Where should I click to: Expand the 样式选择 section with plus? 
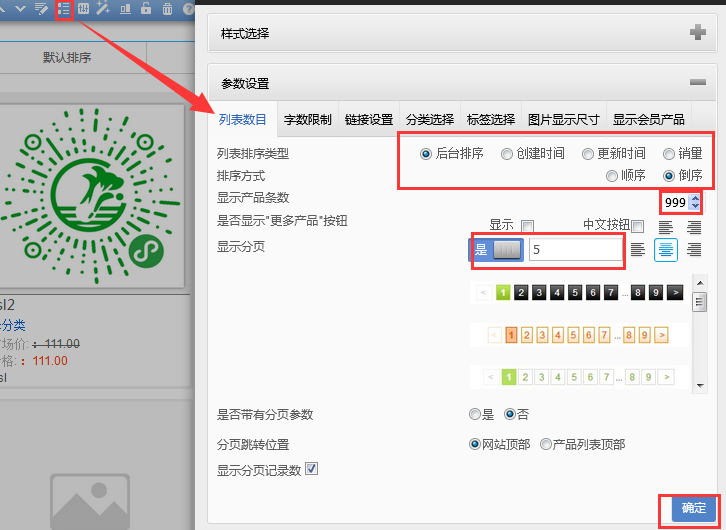[x=698, y=33]
